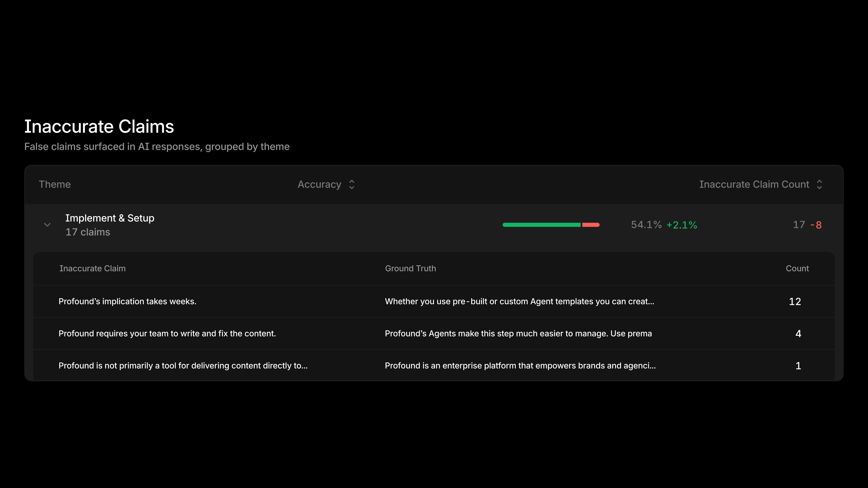Click the Accuracy column header
Screen dimensions: 868x488
coord(319,185)
